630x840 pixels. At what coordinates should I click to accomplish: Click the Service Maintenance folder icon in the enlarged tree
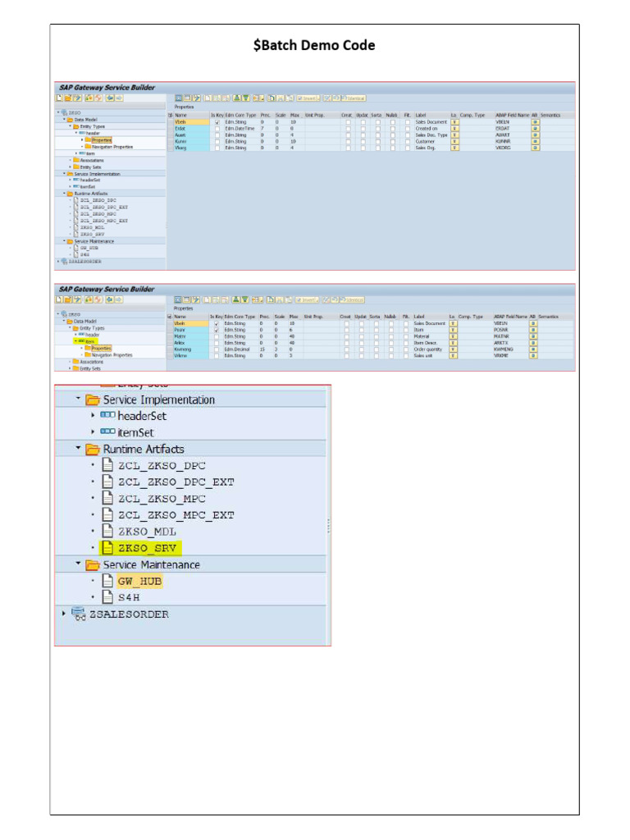[94, 565]
